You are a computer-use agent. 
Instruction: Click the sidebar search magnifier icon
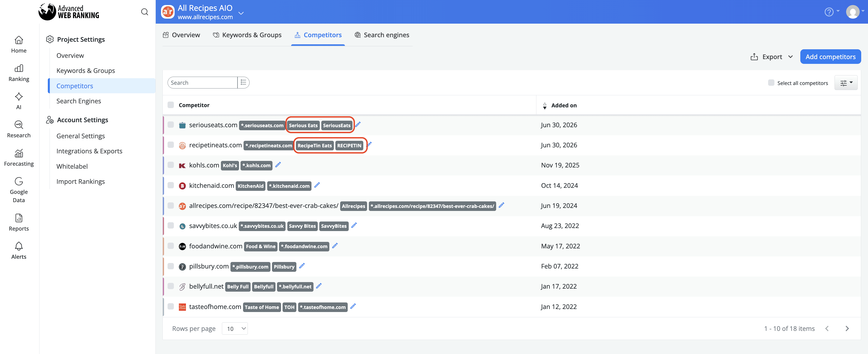(x=145, y=12)
